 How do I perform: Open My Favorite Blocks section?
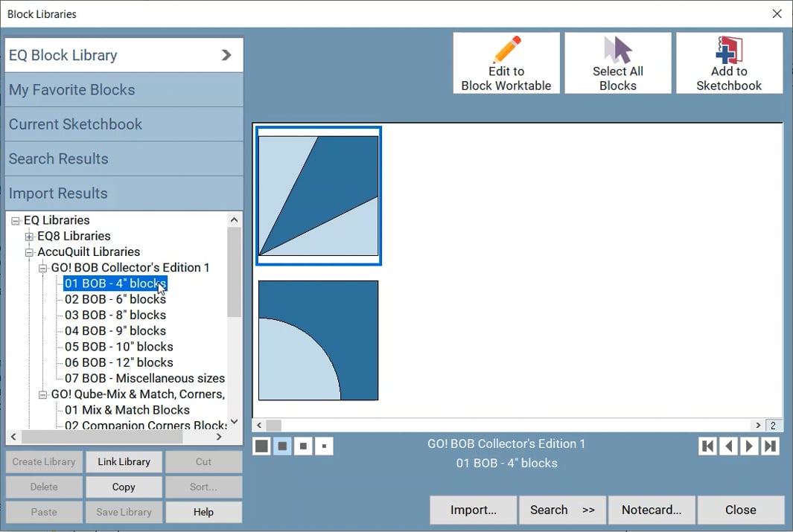[x=124, y=90]
